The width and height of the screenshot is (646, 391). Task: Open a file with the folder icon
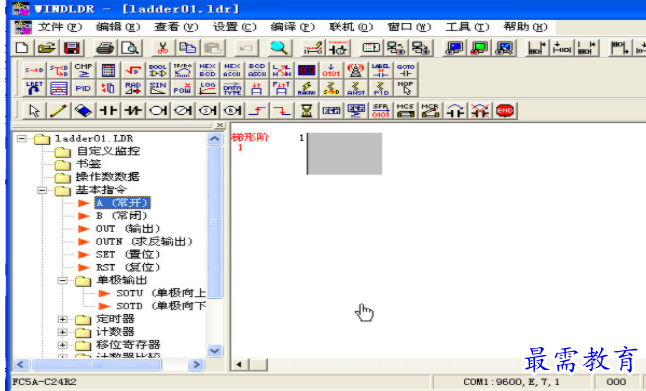[47, 48]
